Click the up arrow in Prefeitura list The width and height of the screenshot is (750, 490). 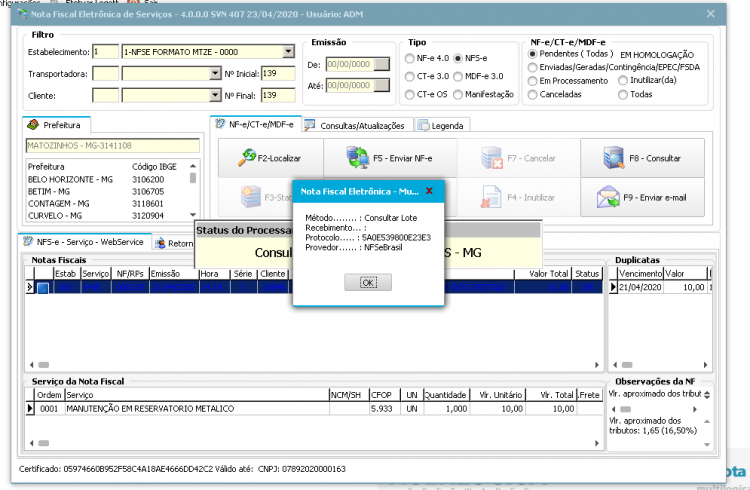click(193, 166)
